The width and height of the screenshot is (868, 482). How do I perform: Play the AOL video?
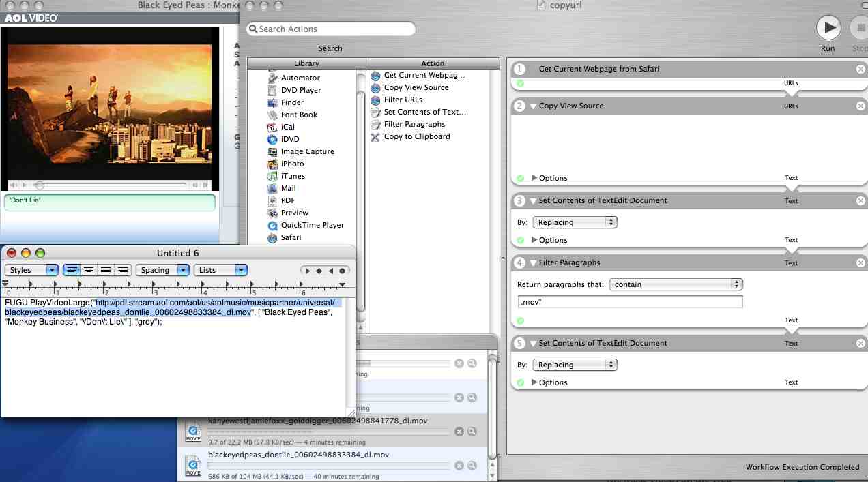point(25,185)
